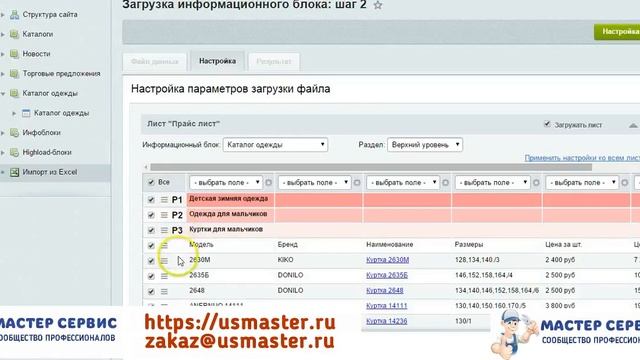Viewport: 640px width, 360px height.
Task: Uncheck row P3 Куртки для мальчиков
Action: pos(151,230)
